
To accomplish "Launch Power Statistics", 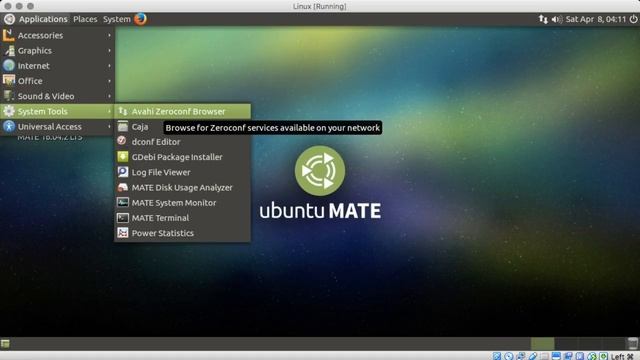I will tap(182, 233).
